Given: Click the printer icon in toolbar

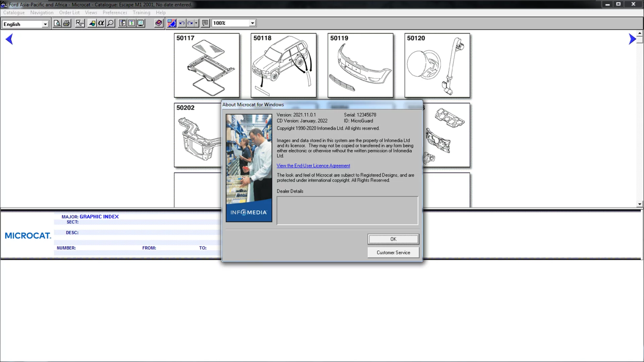Looking at the screenshot, I should click(67, 23).
